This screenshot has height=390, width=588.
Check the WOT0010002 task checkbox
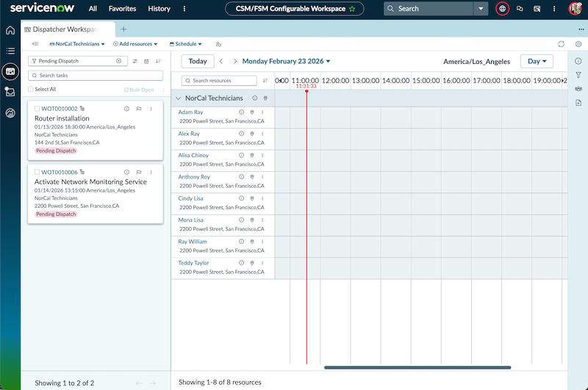[37, 109]
